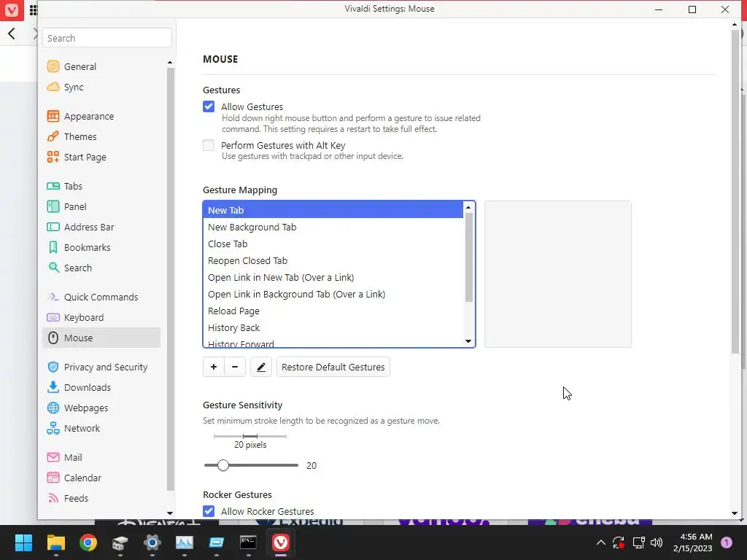Uncheck Allow Gestures checkbox
The width and height of the screenshot is (747, 560).
pos(209,106)
